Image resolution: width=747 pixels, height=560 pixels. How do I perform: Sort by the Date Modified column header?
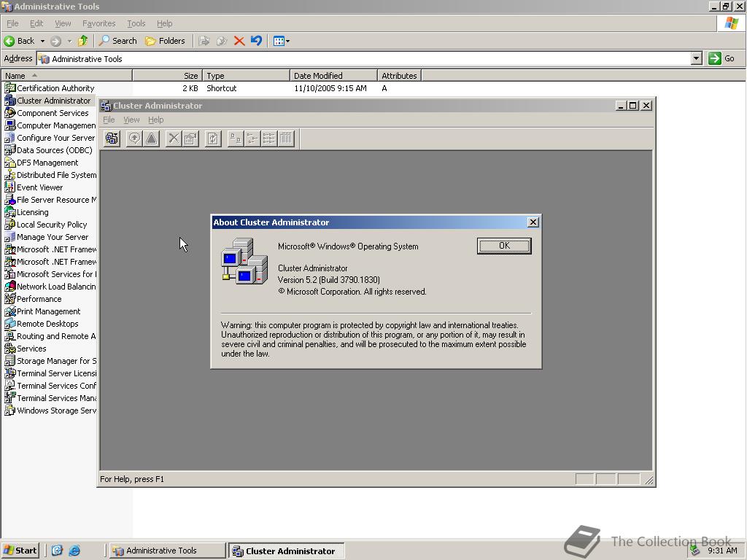(333, 75)
